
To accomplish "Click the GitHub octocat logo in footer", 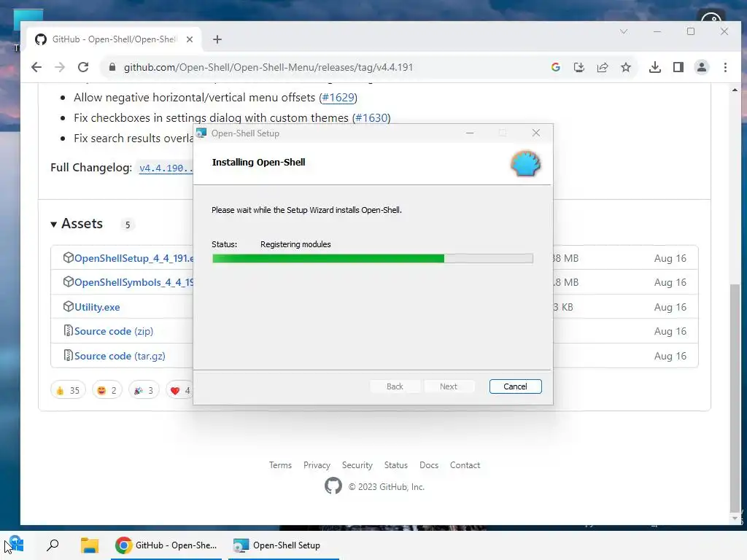I will (x=333, y=486).
